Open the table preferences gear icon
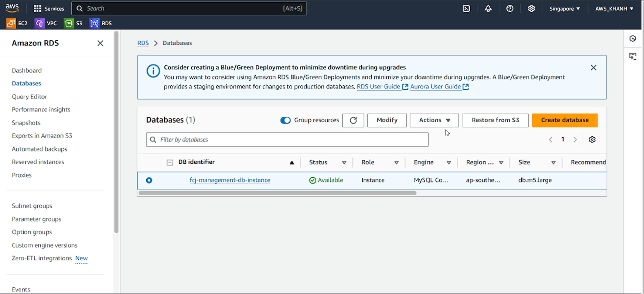This screenshot has width=644, height=294. (592, 140)
